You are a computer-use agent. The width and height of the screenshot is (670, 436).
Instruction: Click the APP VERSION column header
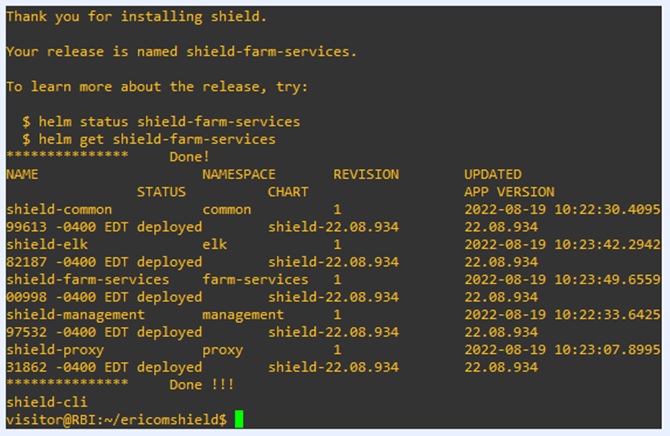pyautogui.click(x=509, y=192)
